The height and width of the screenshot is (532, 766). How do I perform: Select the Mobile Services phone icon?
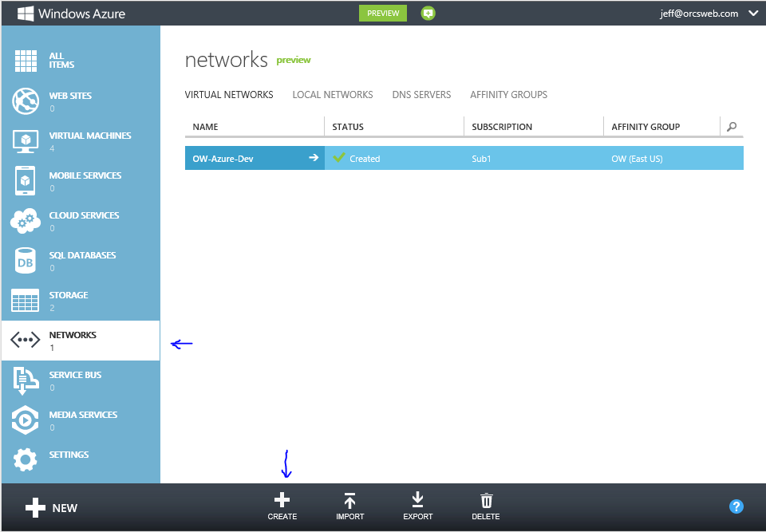pyautogui.click(x=26, y=181)
